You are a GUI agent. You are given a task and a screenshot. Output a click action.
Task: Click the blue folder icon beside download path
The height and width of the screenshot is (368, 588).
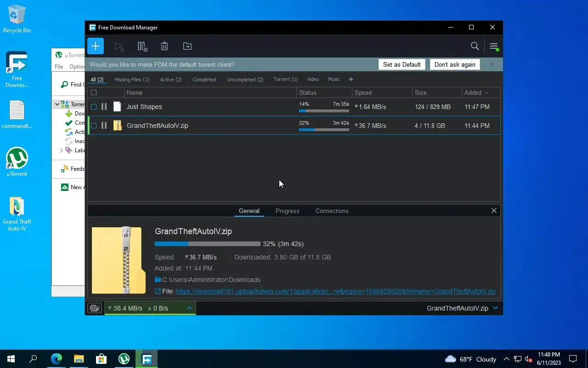pos(158,280)
